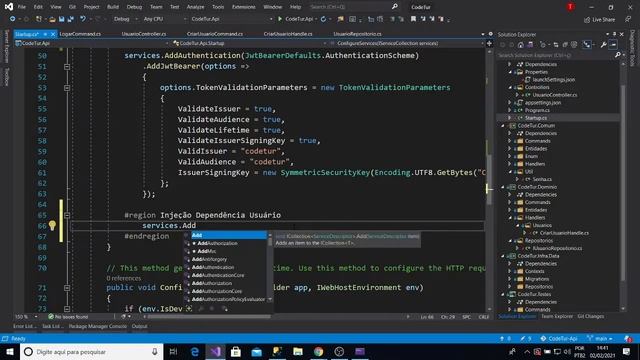The image size is (640, 360).
Task: Click the Save file icon
Action: [x=61, y=19]
